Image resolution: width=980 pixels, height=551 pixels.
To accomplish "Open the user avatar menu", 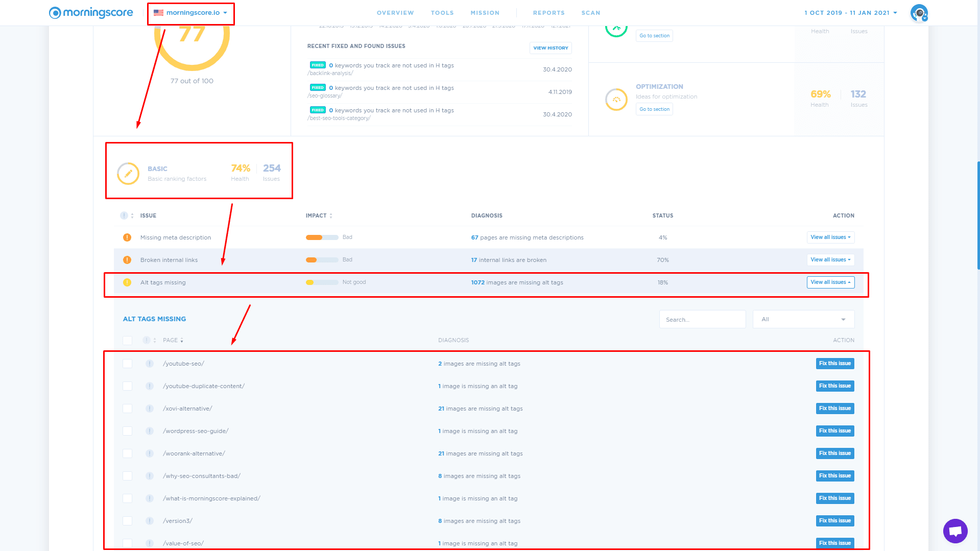I will [x=919, y=13].
